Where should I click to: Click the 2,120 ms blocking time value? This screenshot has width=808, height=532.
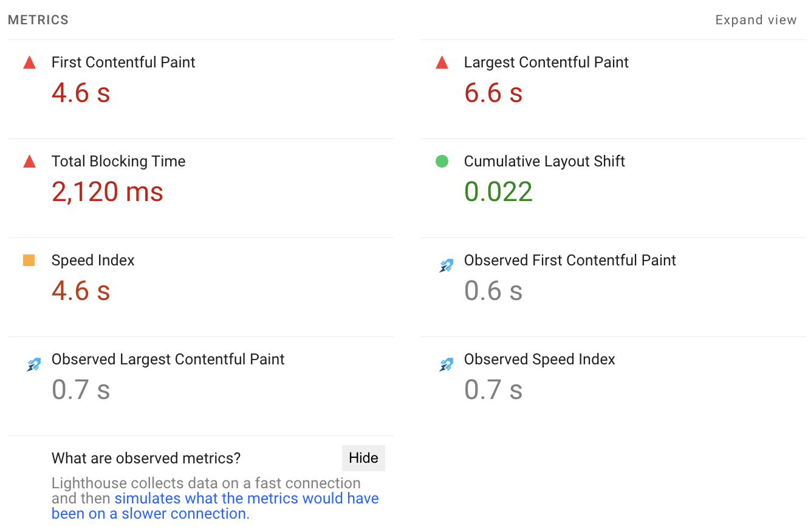point(108,192)
